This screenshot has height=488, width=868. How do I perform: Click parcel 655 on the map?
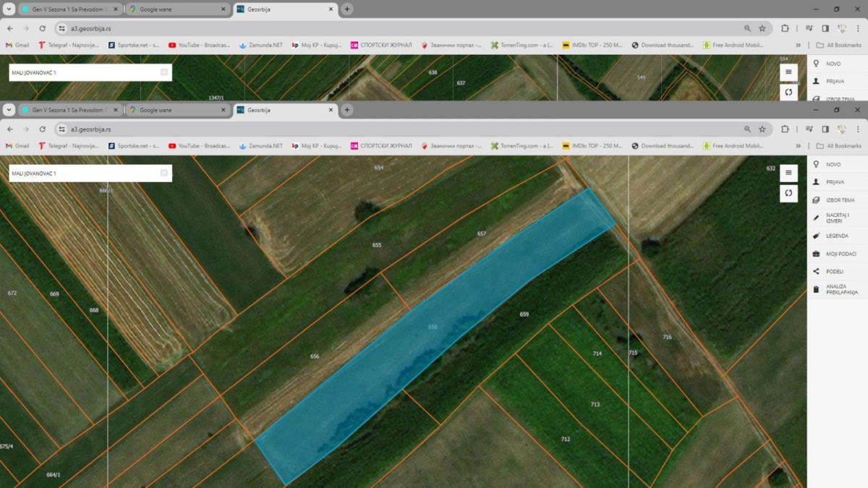(x=377, y=245)
